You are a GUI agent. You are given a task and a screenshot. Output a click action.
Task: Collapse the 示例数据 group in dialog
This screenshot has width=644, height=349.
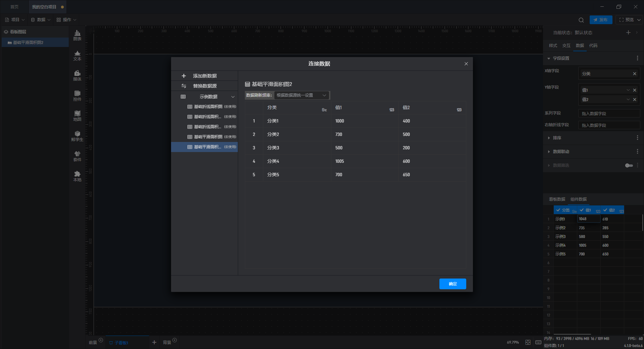click(x=233, y=97)
